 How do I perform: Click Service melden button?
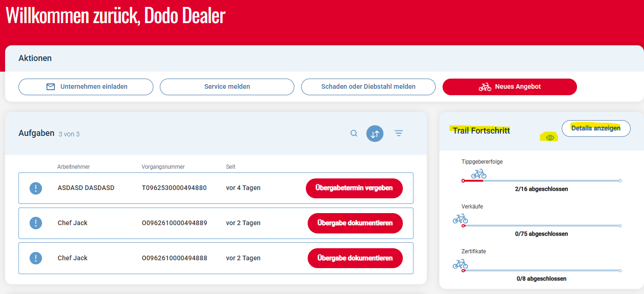coord(227,87)
